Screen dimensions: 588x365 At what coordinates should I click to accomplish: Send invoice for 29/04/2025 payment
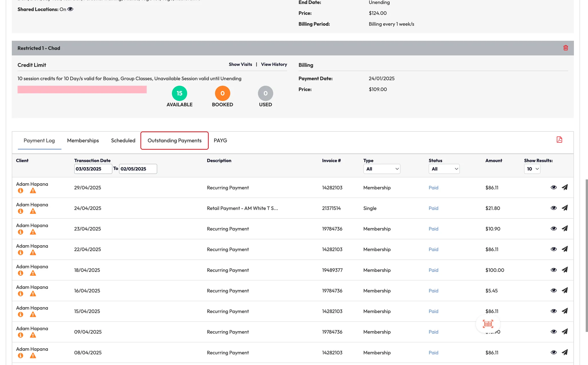[564, 187]
